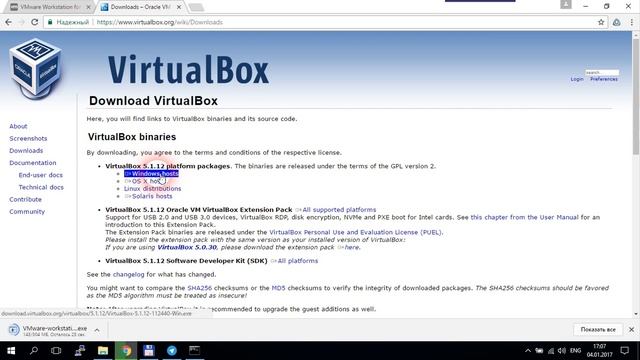Viewport: 640px width, 360px height.
Task: Click the secure padlock icon in address bar
Action: tap(50, 22)
